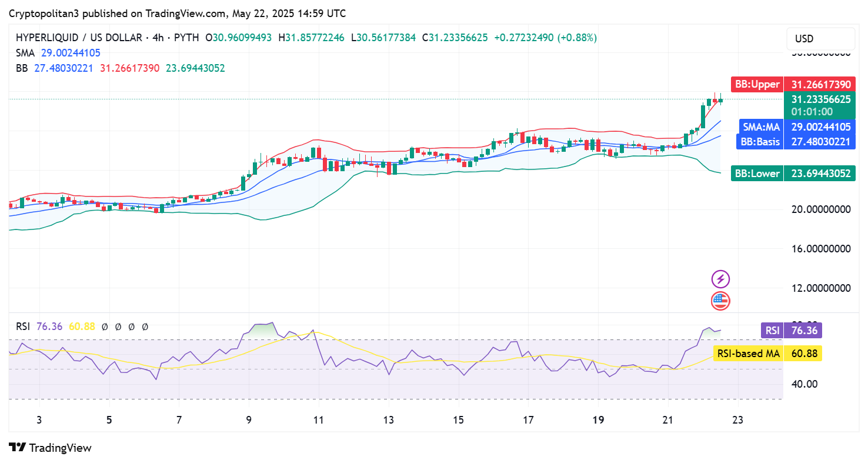Click the RSI legend value 76.36
Image resolution: width=868 pixels, height=463 pixels.
[49, 327]
